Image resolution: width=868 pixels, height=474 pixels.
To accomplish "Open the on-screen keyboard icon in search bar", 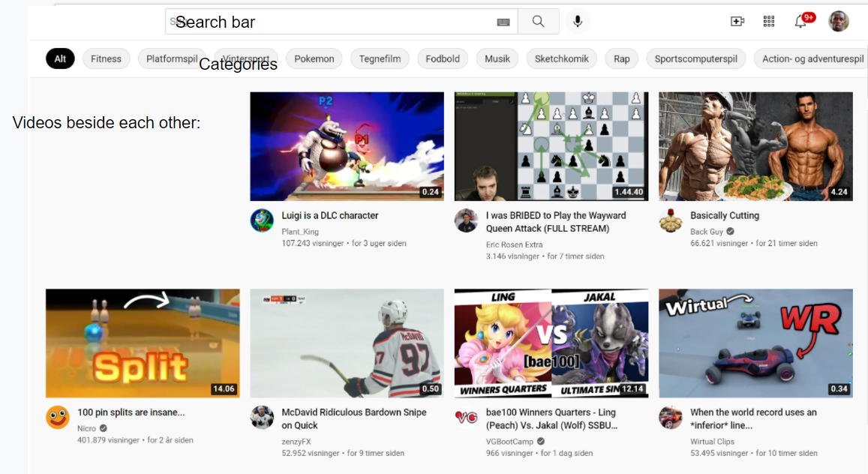I will pyautogui.click(x=503, y=22).
